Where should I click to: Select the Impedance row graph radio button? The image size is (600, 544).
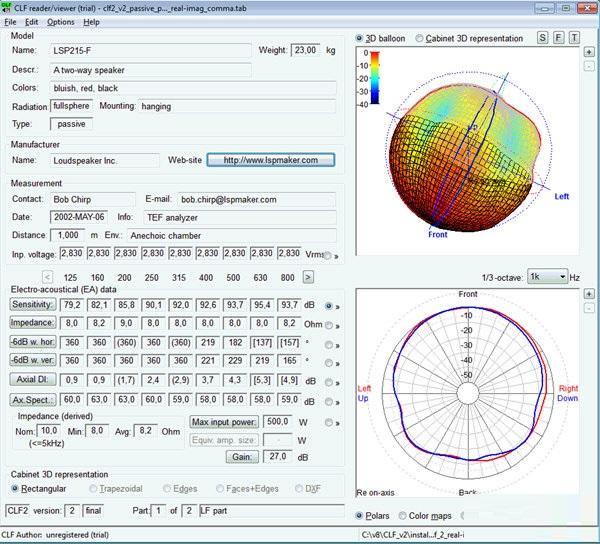331,323
